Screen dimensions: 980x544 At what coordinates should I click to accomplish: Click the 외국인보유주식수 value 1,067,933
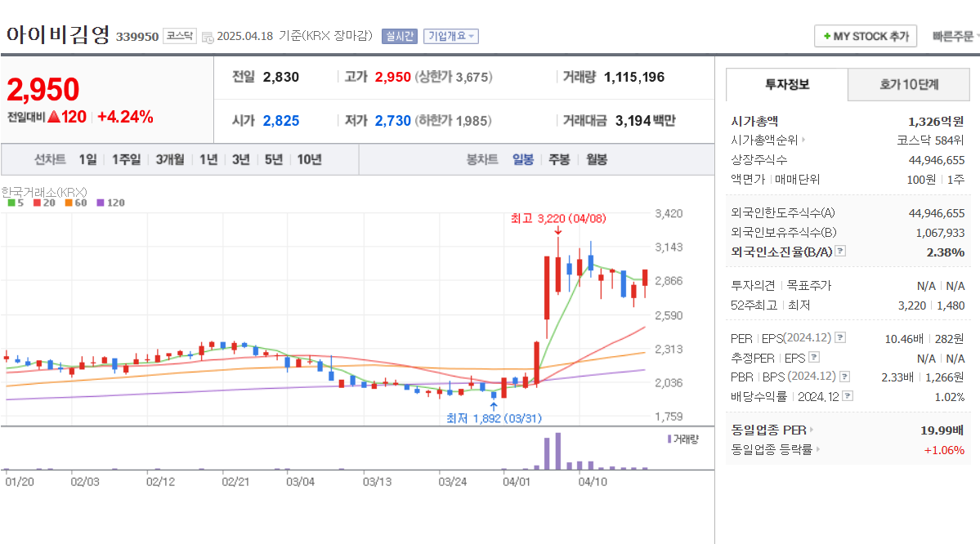[940, 232]
